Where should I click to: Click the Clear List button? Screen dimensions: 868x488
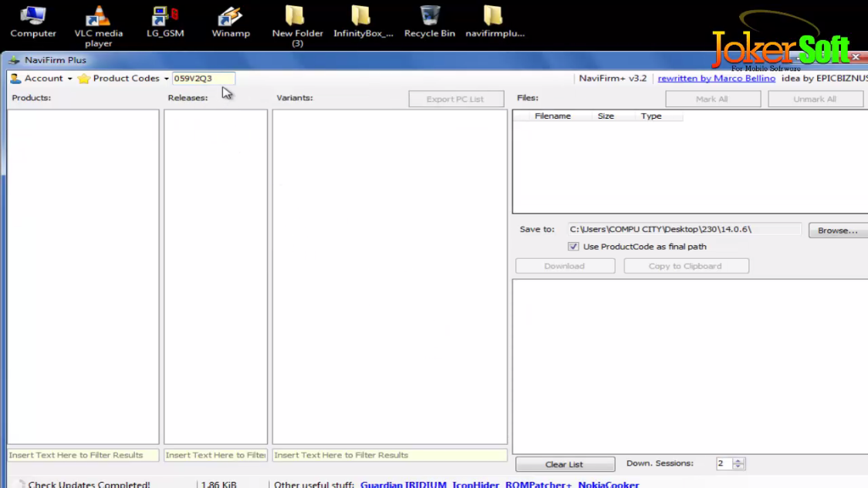pyautogui.click(x=565, y=464)
